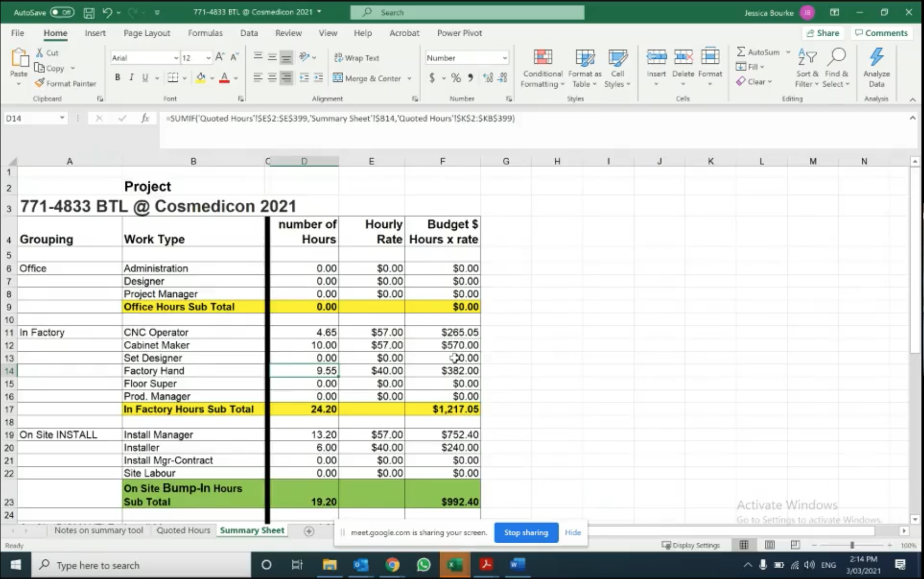The image size is (924, 579).
Task: Expand the Find & Select menu
Action: click(x=836, y=68)
